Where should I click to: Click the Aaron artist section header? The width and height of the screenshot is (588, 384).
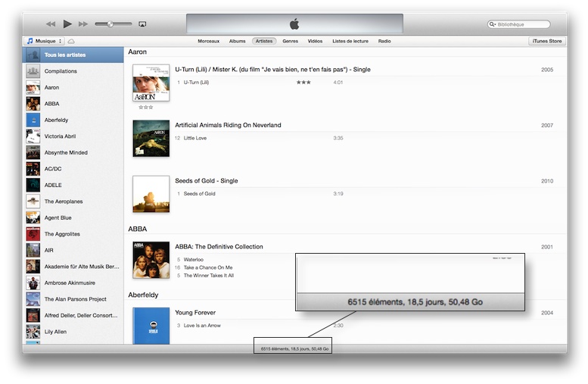[137, 52]
